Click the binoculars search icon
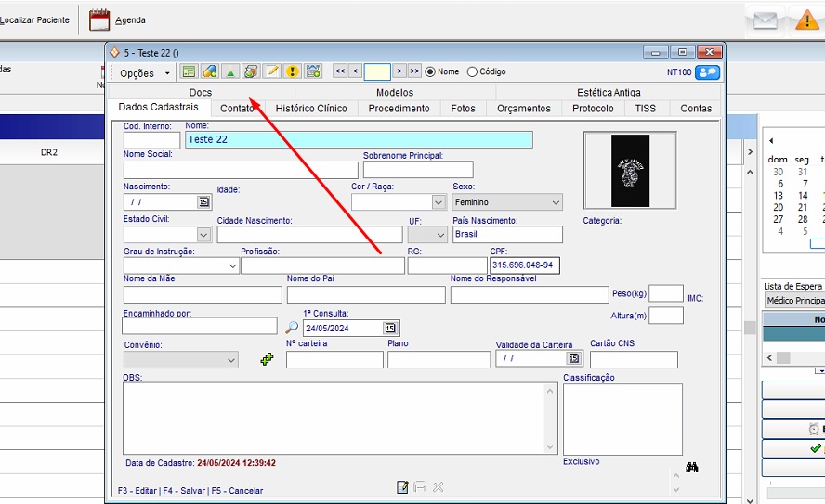 (691, 468)
